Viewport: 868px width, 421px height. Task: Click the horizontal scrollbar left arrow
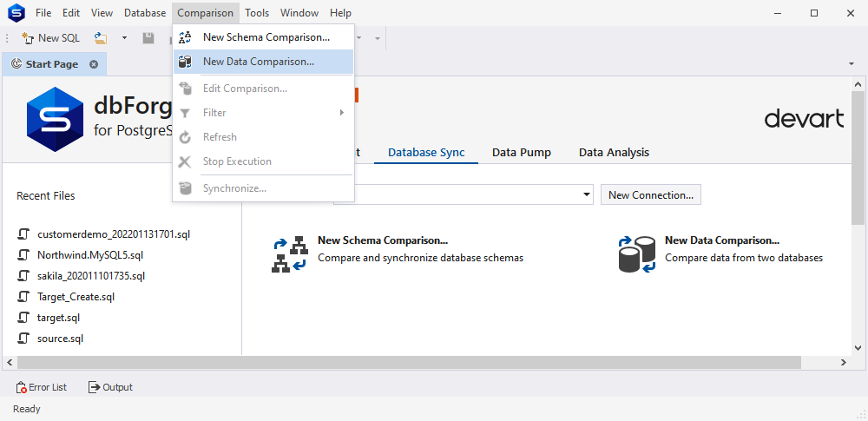point(10,362)
